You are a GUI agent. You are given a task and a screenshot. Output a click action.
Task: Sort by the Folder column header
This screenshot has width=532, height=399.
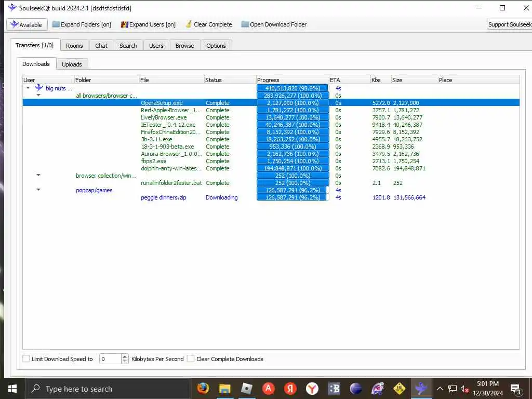tap(107, 80)
